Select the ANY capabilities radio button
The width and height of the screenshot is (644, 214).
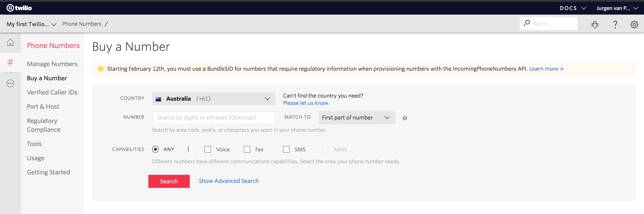point(155,149)
